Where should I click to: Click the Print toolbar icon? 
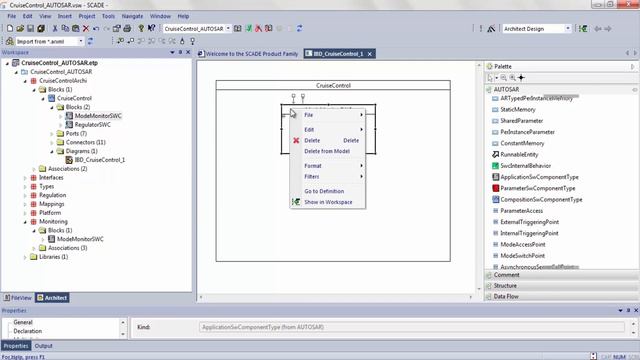pos(127,29)
